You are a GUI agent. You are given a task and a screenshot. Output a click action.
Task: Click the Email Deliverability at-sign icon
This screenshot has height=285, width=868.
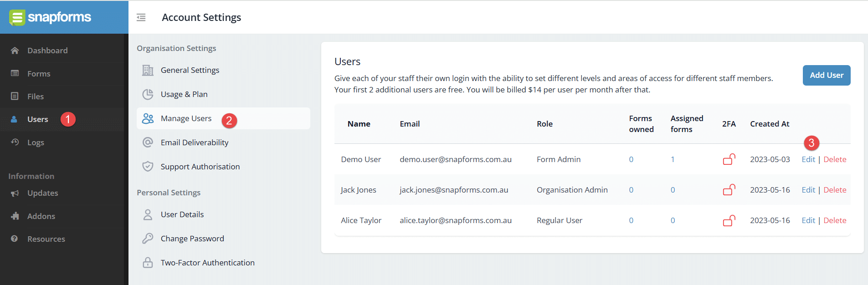(148, 142)
